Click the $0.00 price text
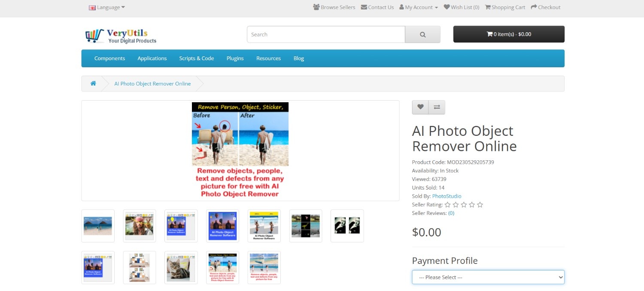This screenshot has height=291, width=644. point(427,232)
